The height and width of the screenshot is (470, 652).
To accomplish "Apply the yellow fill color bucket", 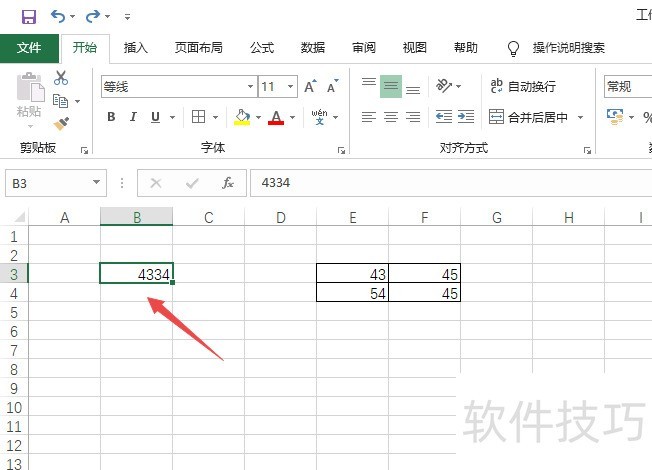I will pos(241,117).
